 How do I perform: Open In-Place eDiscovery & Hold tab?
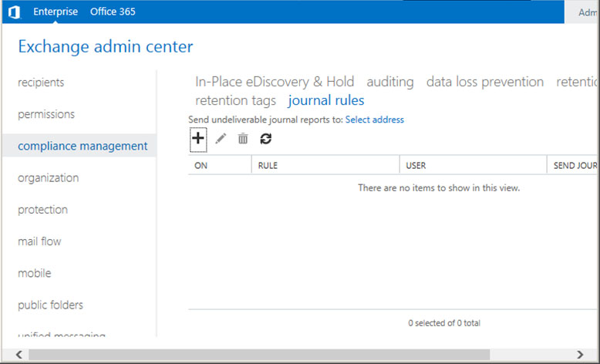pyautogui.click(x=275, y=82)
